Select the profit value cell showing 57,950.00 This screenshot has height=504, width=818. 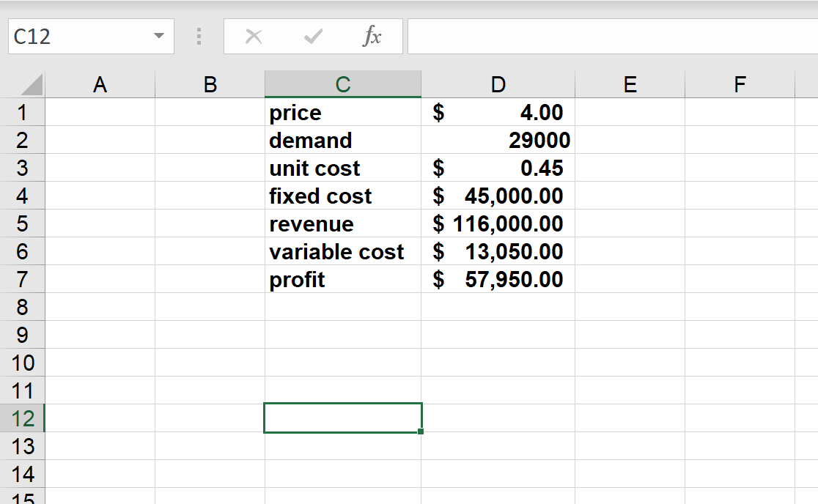498,279
